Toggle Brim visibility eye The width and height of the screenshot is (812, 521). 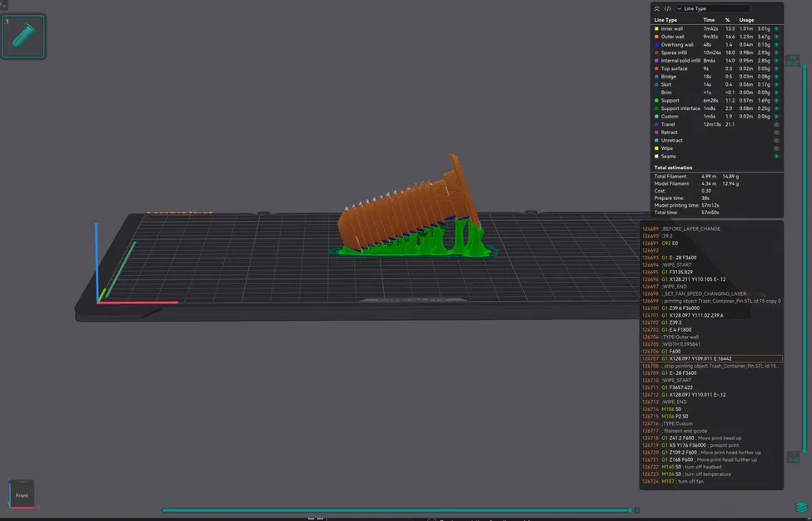click(x=776, y=93)
